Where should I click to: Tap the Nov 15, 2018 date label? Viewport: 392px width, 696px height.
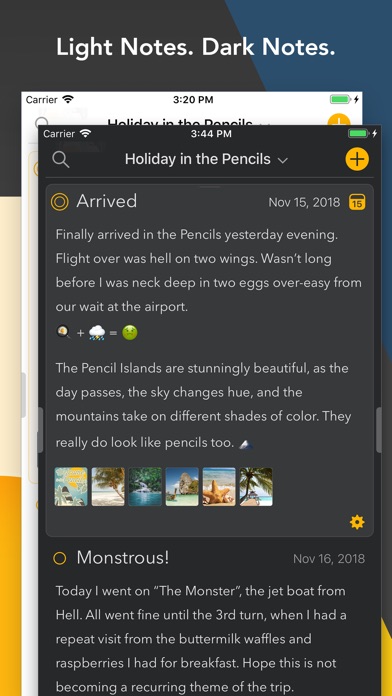(x=304, y=202)
